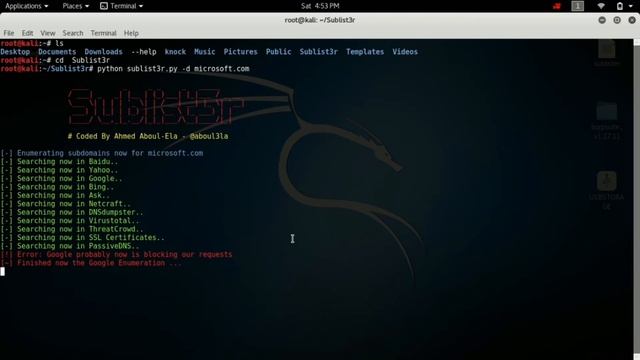Click 'Searching now in Baidu..' line
The width and height of the screenshot is (640, 360).
coord(59,162)
